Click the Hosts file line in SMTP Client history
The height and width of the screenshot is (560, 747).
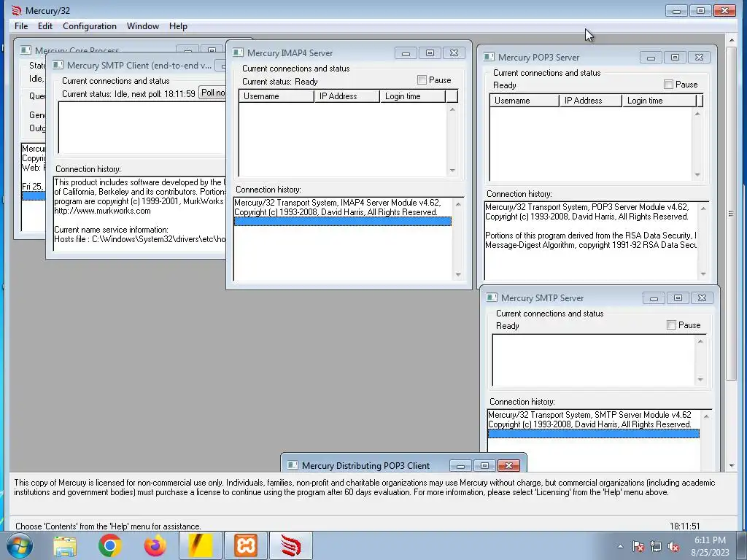[139, 239]
